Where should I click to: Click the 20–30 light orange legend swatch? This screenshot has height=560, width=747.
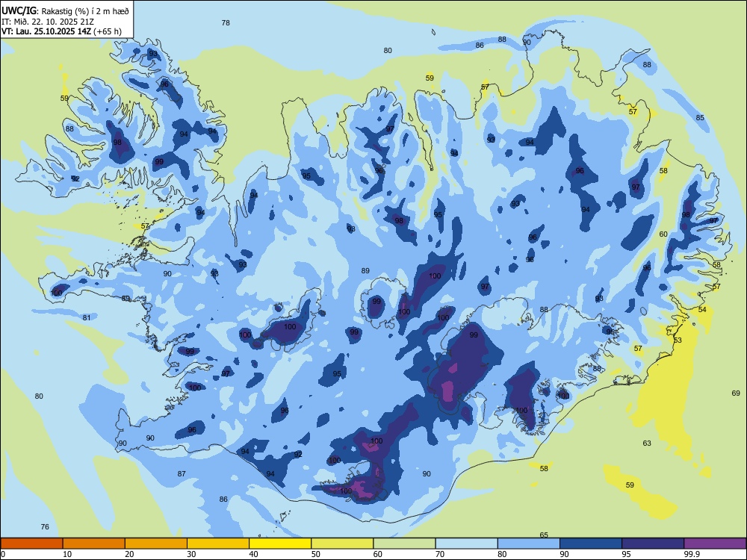(156, 544)
